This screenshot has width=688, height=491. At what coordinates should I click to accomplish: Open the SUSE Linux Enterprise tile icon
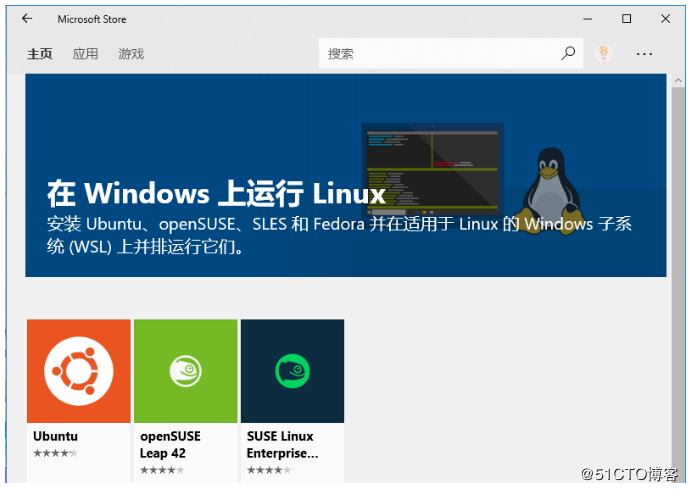coord(293,371)
